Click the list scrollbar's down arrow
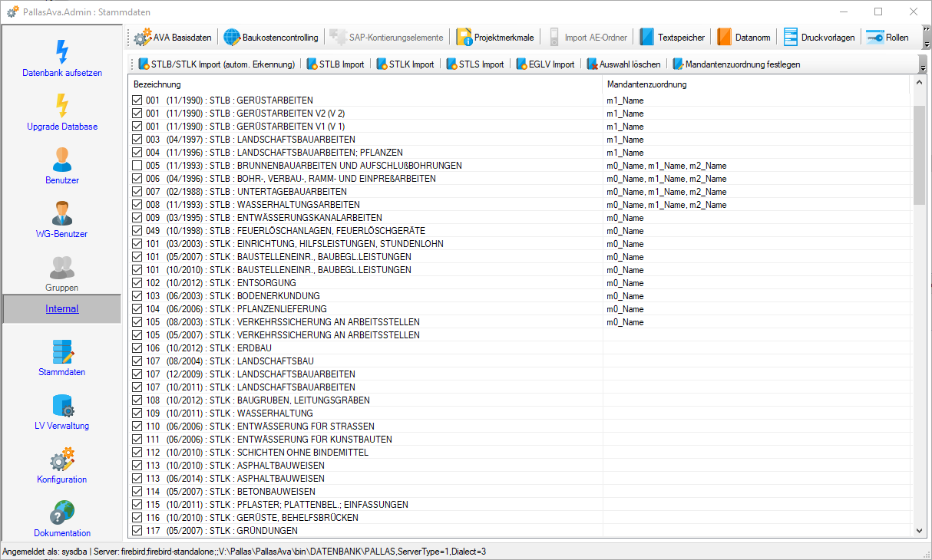The height and width of the screenshot is (560, 932). (920, 530)
